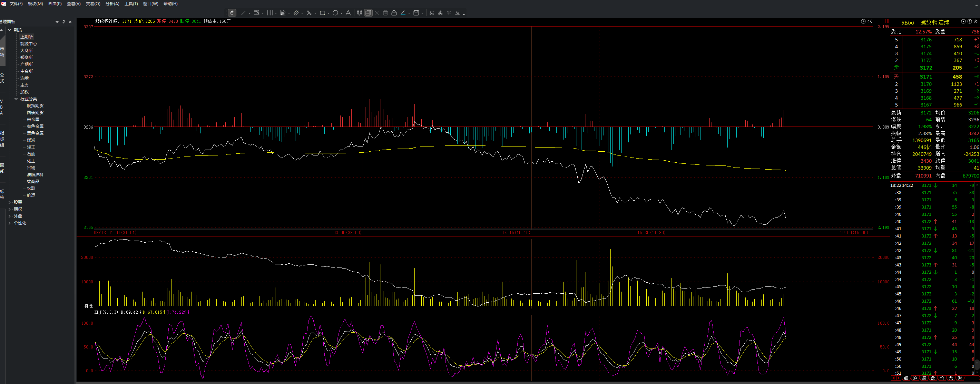Toggle the lock drawings icon
Viewport: 980px width, 384px height.
tap(394, 13)
